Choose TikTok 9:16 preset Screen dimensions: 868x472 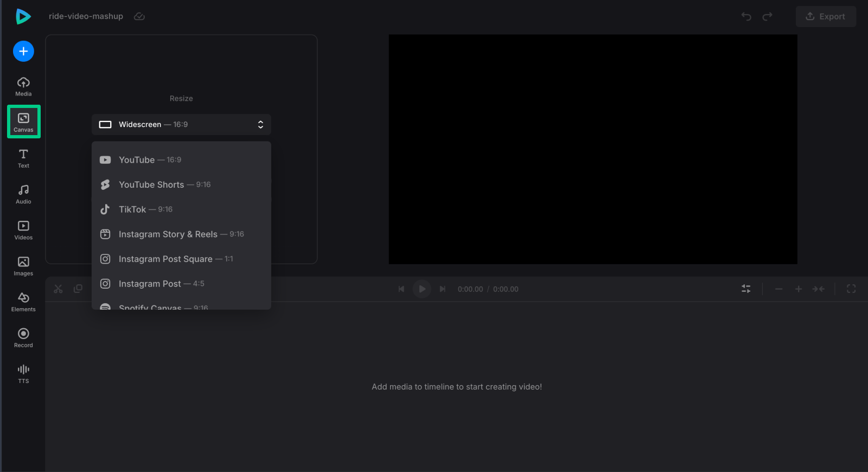181,209
